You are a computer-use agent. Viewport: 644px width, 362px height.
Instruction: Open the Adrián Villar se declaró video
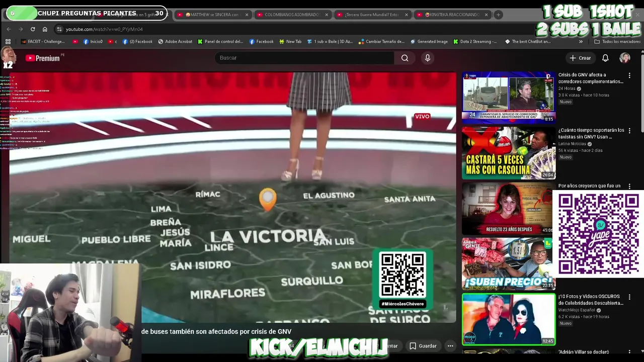pyautogui.click(x=584, y=352)
